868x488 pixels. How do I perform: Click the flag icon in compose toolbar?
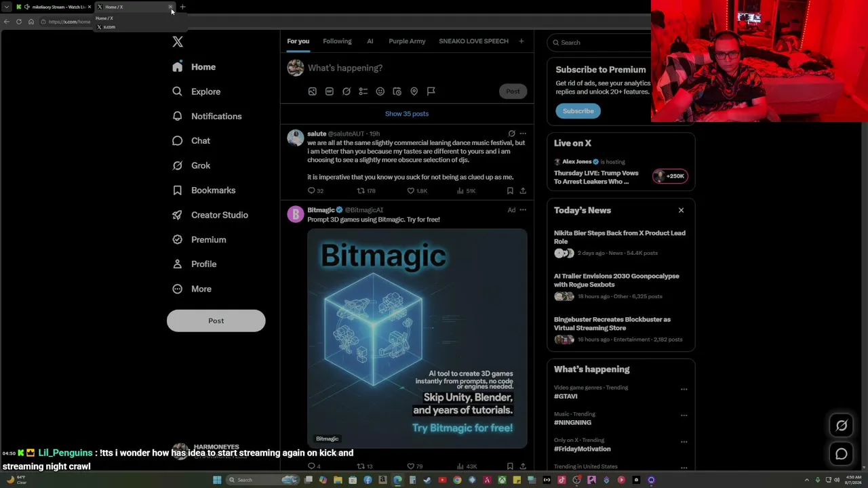[431, 91]
